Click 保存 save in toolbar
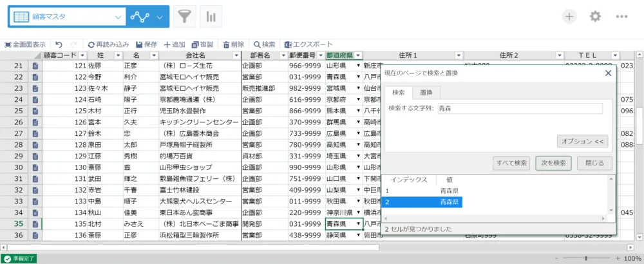 146,44
